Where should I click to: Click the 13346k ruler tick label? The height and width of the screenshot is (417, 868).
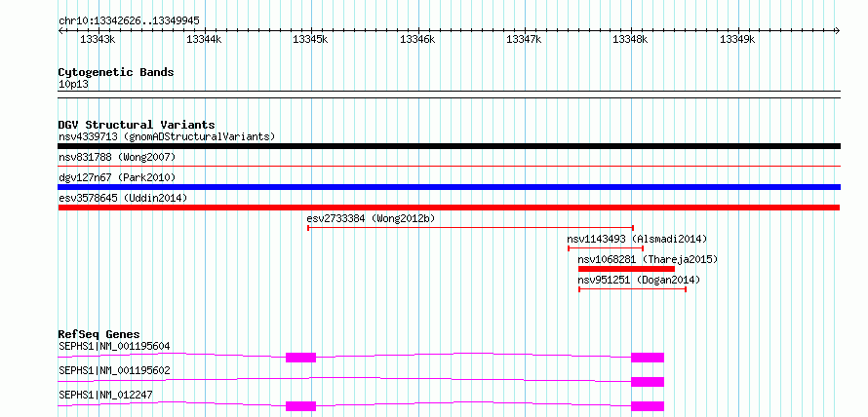[417, 39]
